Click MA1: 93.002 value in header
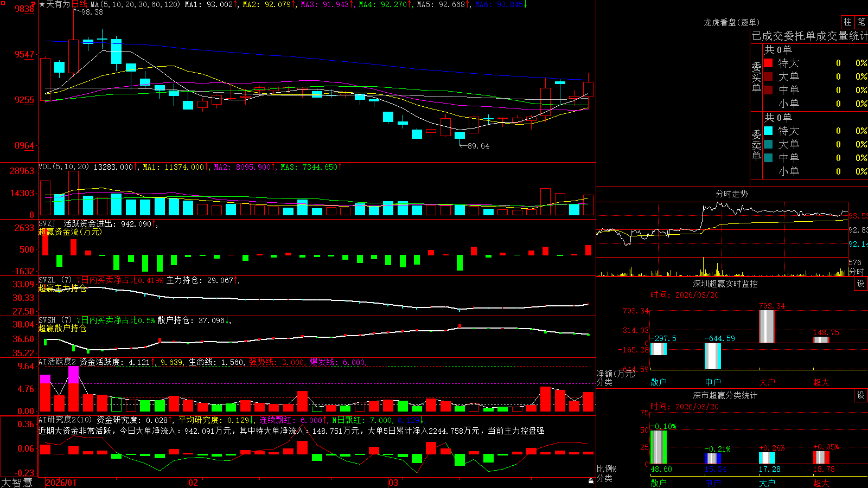The width and height of the screenshot is (868, 488). (209, 4)
